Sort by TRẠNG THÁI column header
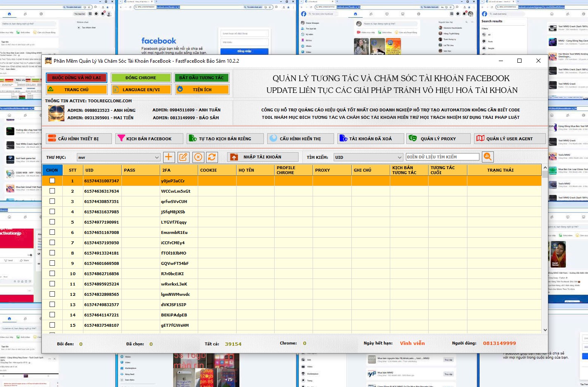 [500, 170]
